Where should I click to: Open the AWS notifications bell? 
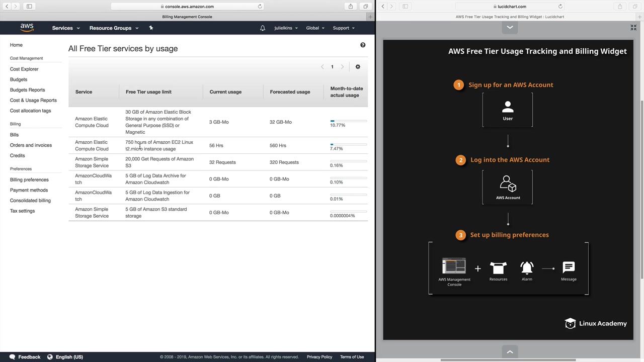point(263,28)
